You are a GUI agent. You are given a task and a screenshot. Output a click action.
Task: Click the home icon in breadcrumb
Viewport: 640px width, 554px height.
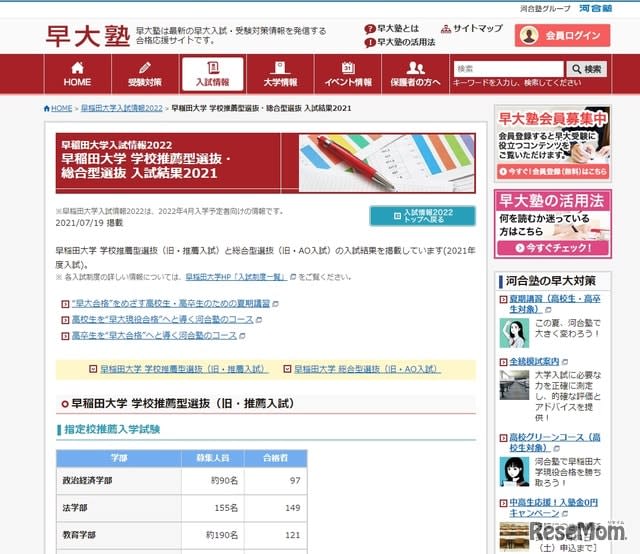click(x=47, y=108)
